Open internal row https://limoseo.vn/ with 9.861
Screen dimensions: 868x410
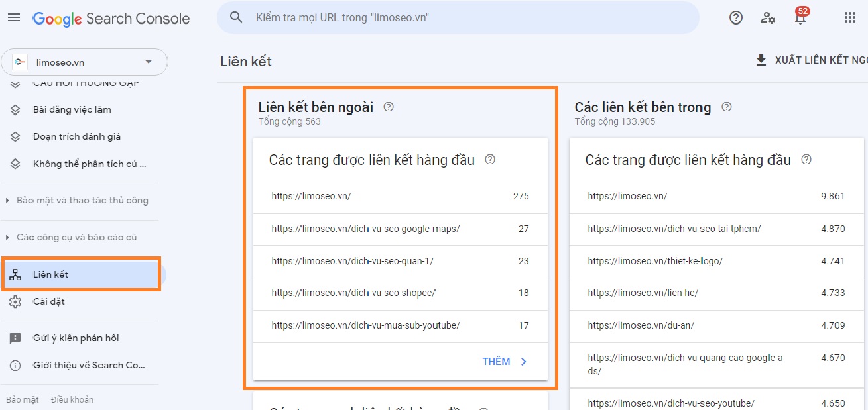pos(717,196)
